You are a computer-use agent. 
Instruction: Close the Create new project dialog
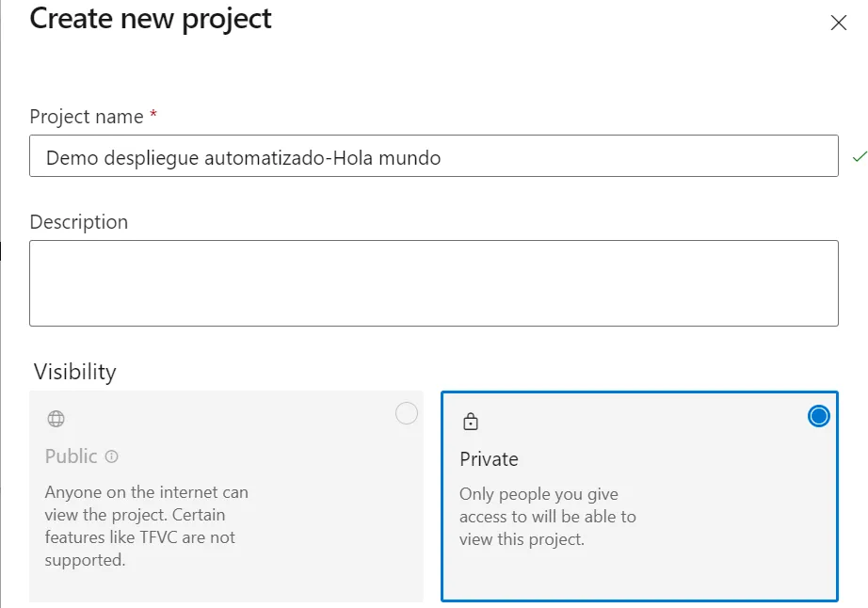pyautogui.click(x=838, y=24)
